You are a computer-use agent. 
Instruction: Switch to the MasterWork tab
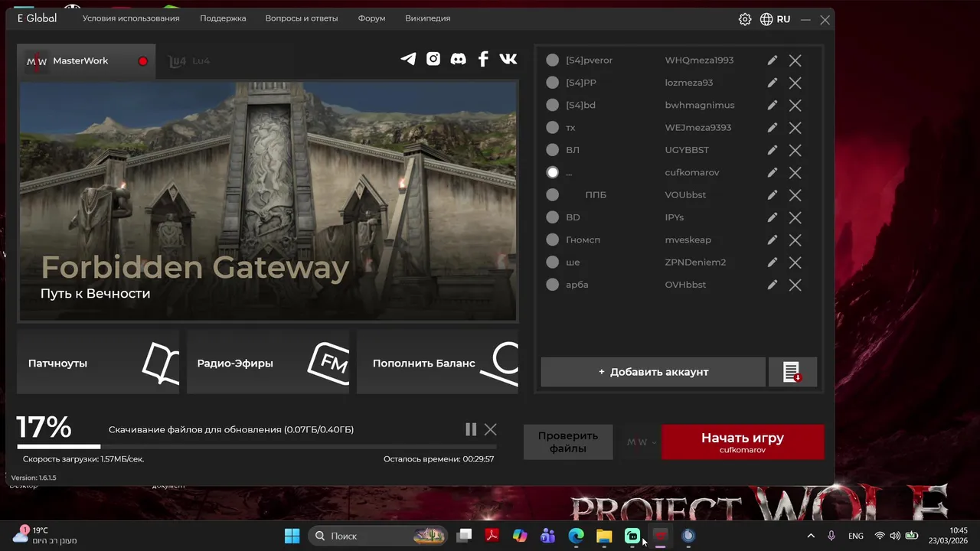(87, 61)
